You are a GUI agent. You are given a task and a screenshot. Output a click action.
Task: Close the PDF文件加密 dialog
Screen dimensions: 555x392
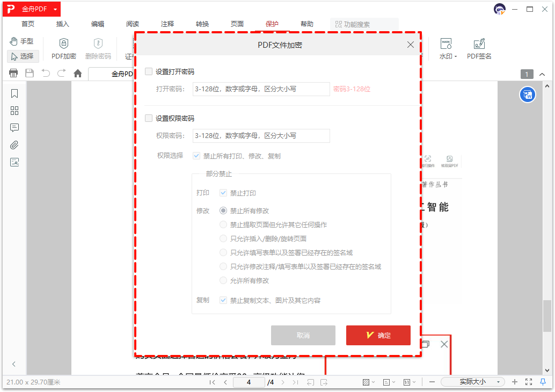(410, 45)
